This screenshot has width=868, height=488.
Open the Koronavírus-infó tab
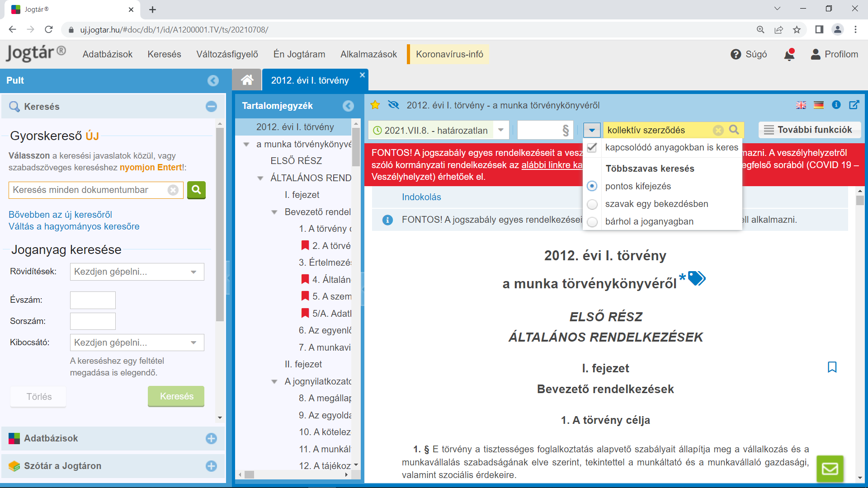click(x=448, y=54)
